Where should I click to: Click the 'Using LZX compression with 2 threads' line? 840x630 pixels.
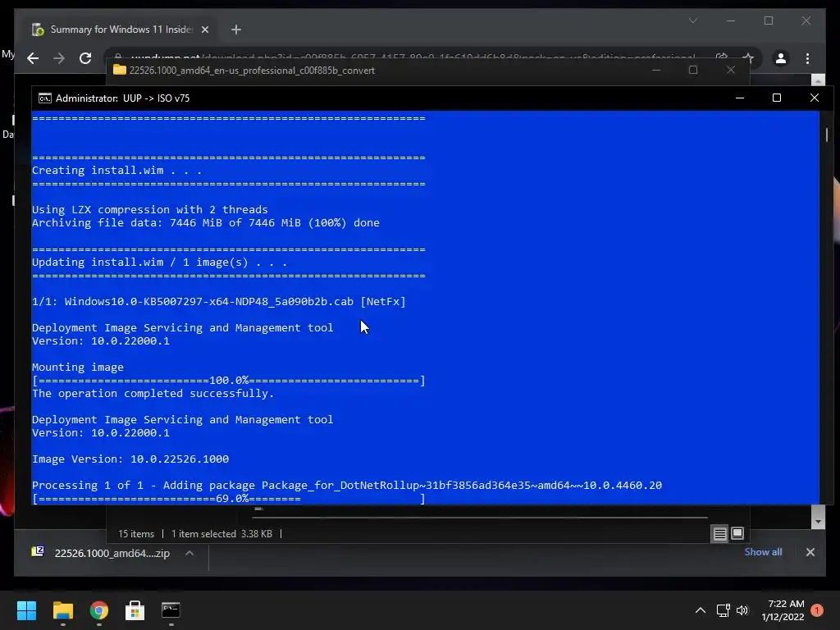(x=150, y=209)
